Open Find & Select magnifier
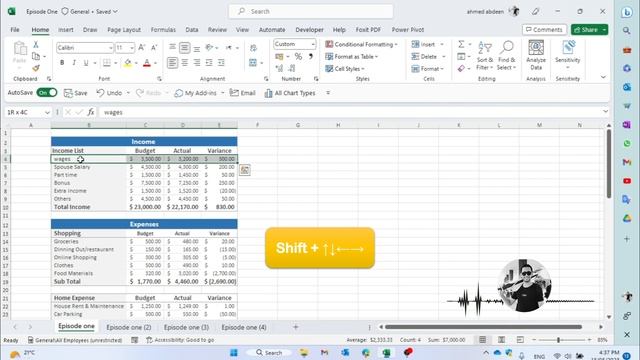The height and width of the screenshot is (360, 640). (x=507, y=55)
